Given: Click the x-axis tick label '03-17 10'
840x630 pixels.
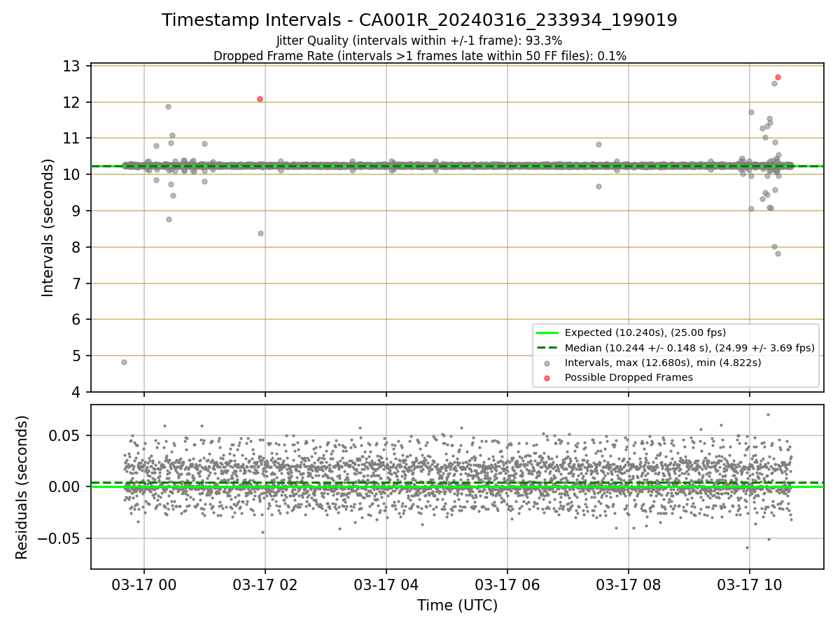Looking at the screenshot, I should [x=749, y=584].
